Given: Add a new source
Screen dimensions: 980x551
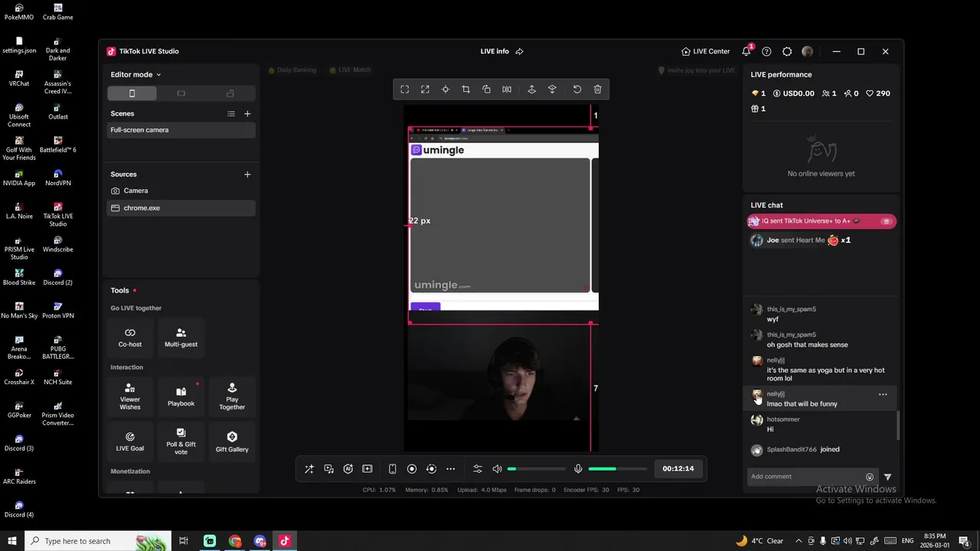Looking at the screenshot, I should [x=247, y=174].
